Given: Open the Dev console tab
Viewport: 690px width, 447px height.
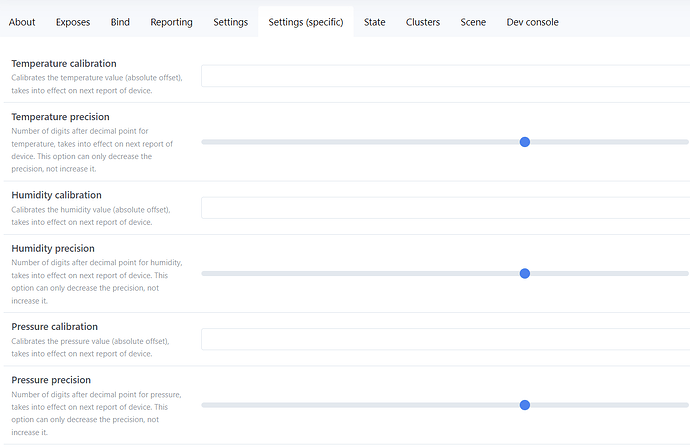Looking at the screenshot, I should [533, 22].
